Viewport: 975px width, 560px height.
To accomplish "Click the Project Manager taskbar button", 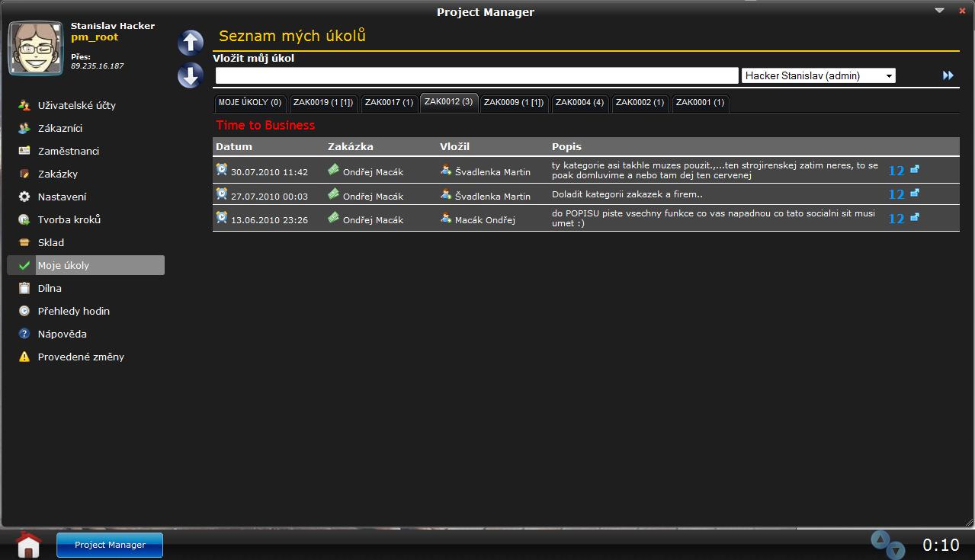I will 110,545.
